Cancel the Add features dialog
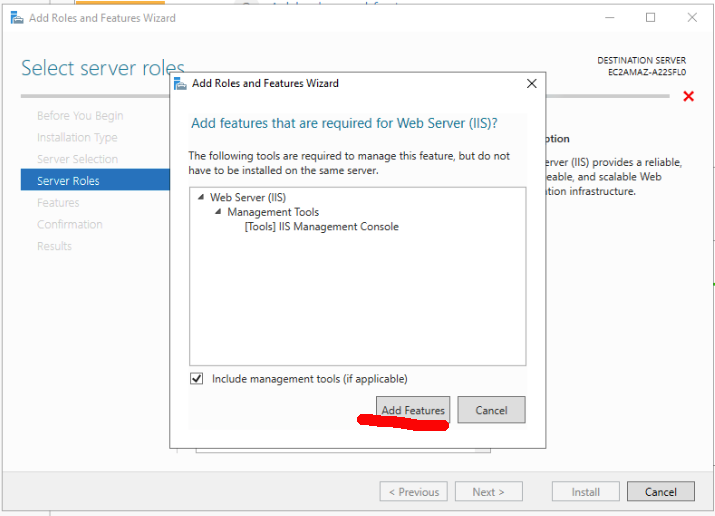The image size is (715, 516). [491, 410]
